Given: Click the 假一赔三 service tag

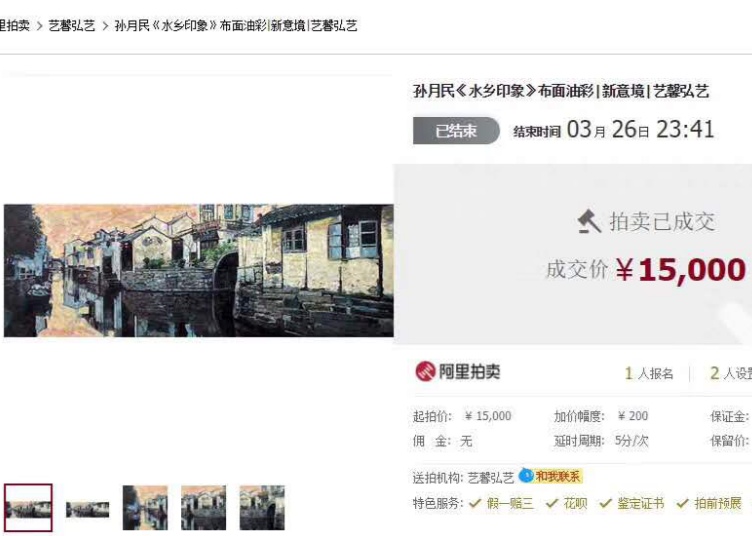Looking at the screenshot, I should (x=510, y=503).
